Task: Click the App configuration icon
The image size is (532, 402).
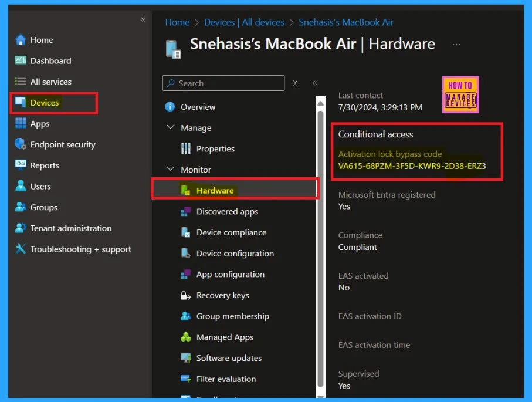Action: [x=185, y=274]
